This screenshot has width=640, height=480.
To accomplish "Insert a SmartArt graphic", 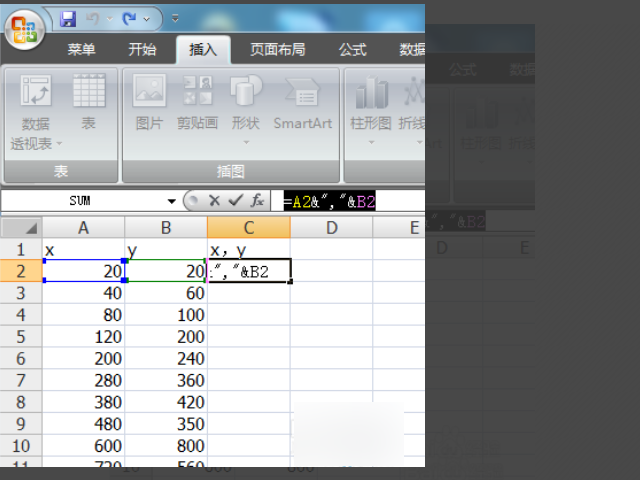I will tap(302, 102).
